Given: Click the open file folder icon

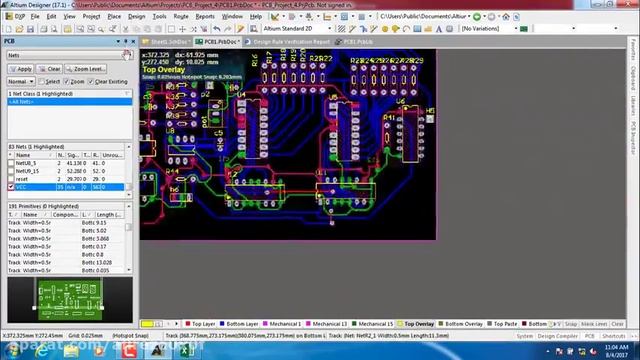Looking at the screenshot, I should [19, 29].
